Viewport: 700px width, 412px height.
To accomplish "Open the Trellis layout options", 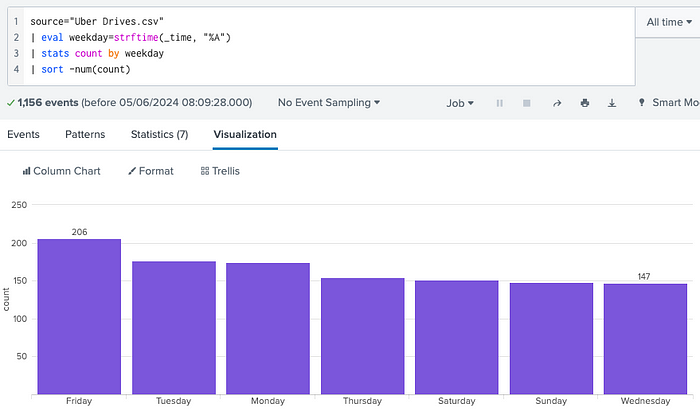I will pos(220,171).
